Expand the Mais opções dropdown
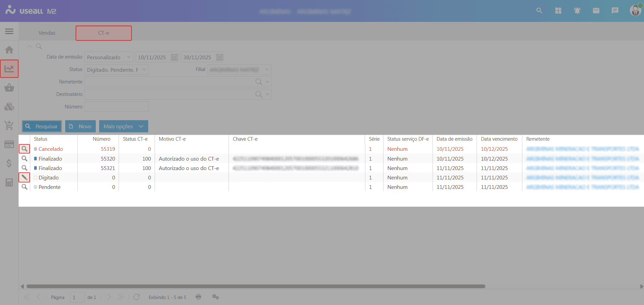644x305 pixels. (123, 126)
